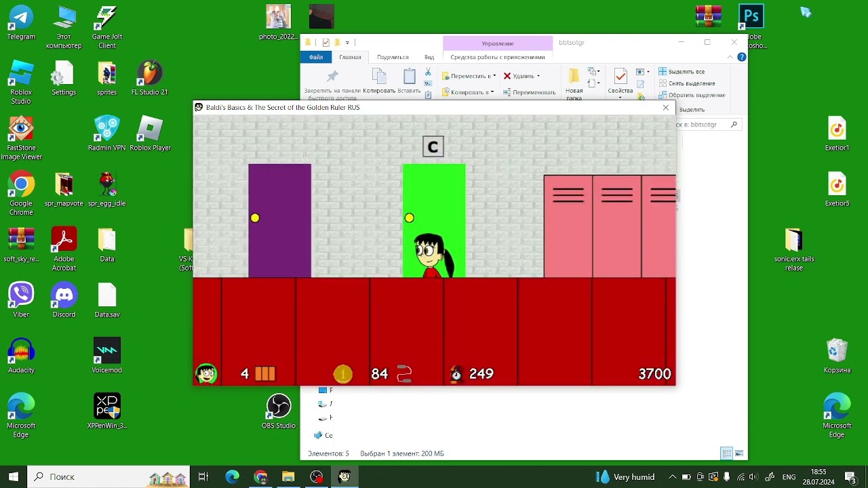Click Invert selection (Обратить выделение)
This screenshot has width=868, height=488.
click(x=692, y=95)
